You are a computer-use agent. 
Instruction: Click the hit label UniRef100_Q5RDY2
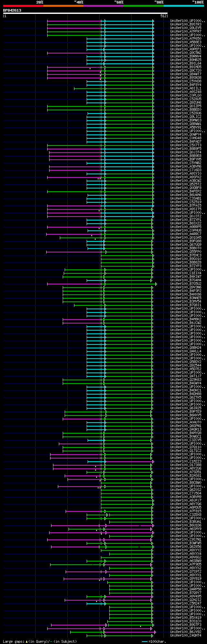[x=186, y=362]
